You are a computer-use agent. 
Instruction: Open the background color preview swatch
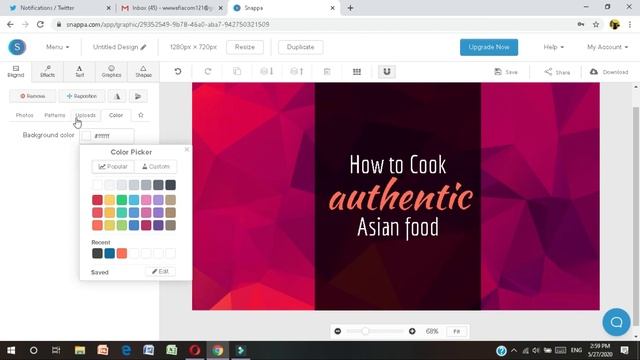86,136
